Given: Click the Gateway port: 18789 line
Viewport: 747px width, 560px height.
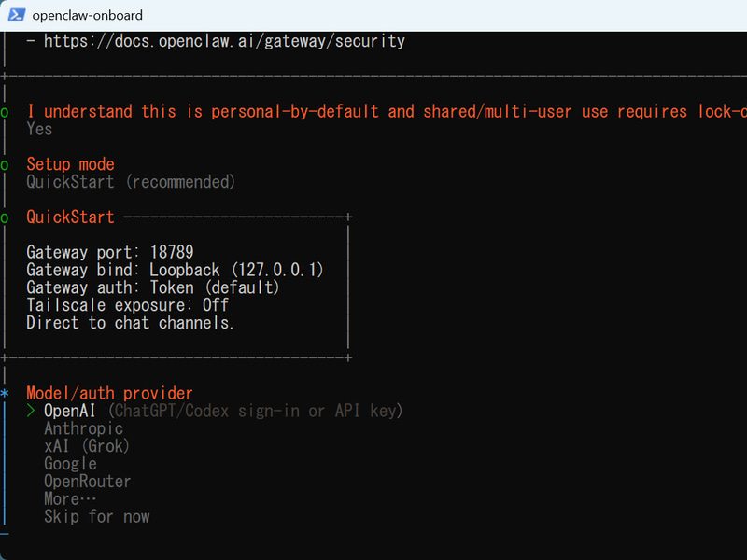Looking at the screenshot, I should (110, 252).
